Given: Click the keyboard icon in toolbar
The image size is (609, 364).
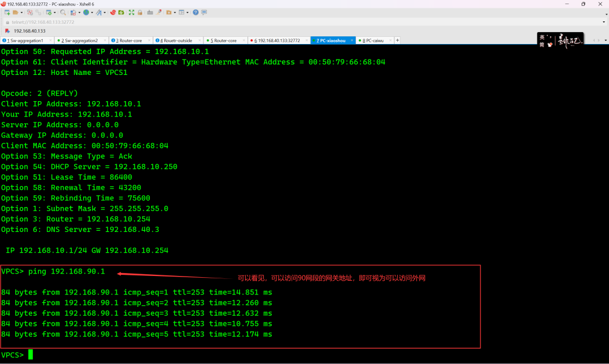Looking at the screenshot, I should click(150, 12).
